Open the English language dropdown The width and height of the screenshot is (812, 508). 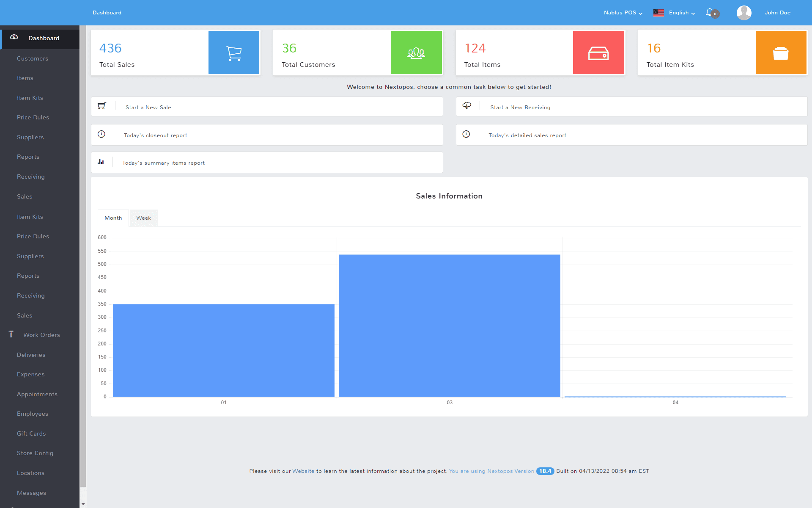click(682, 13)
